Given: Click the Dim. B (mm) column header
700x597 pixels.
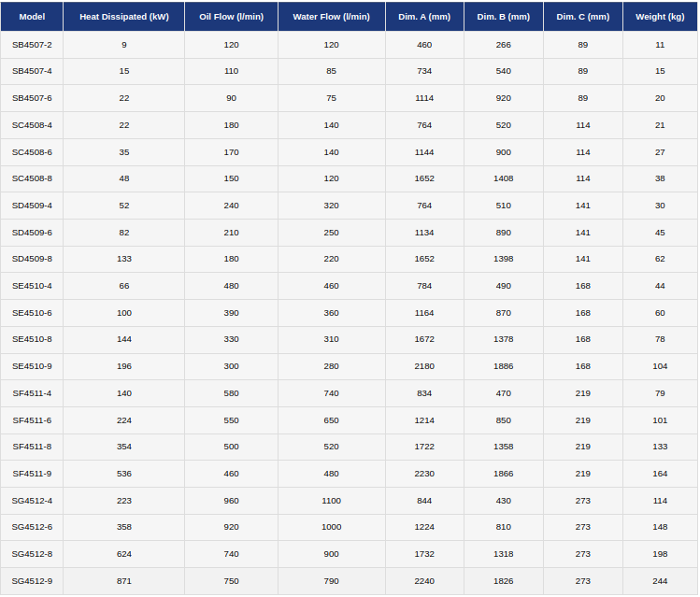Looking at the screenshot, I should click(x=503, y=17).
